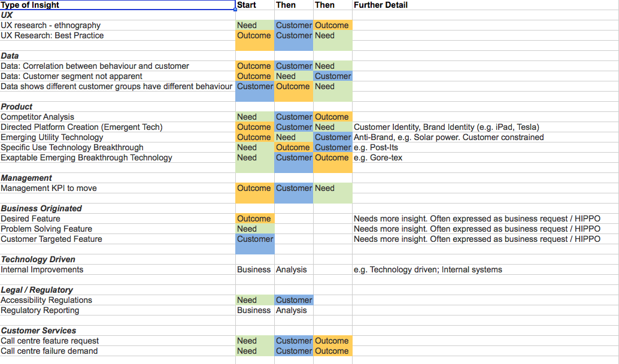This screenshot has height=364, width=619.
Task: Select the blue Customer cell for Customer Targeted Feature
Action: click(x=254, y=239)
